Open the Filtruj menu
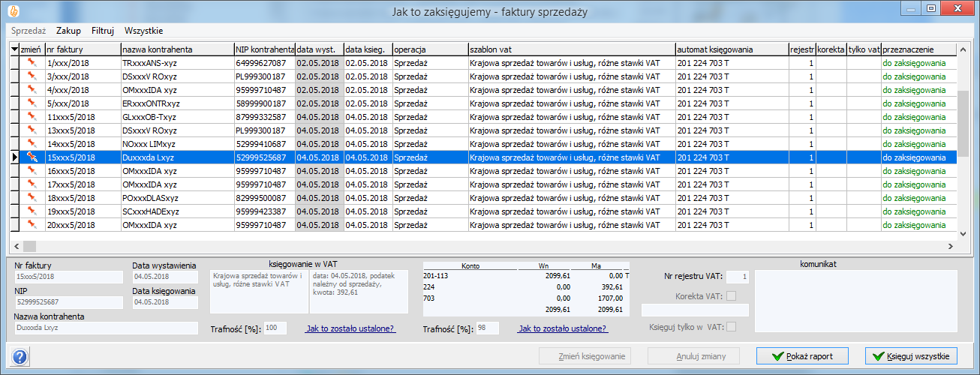The height and width of the screenshot is (375, 980). pos(103,31)
